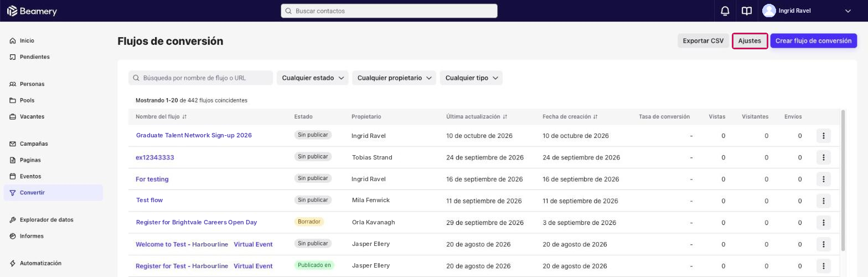Open row menu for ex12343333
Viewport: 868px width, 277px height.
(824, 157)
